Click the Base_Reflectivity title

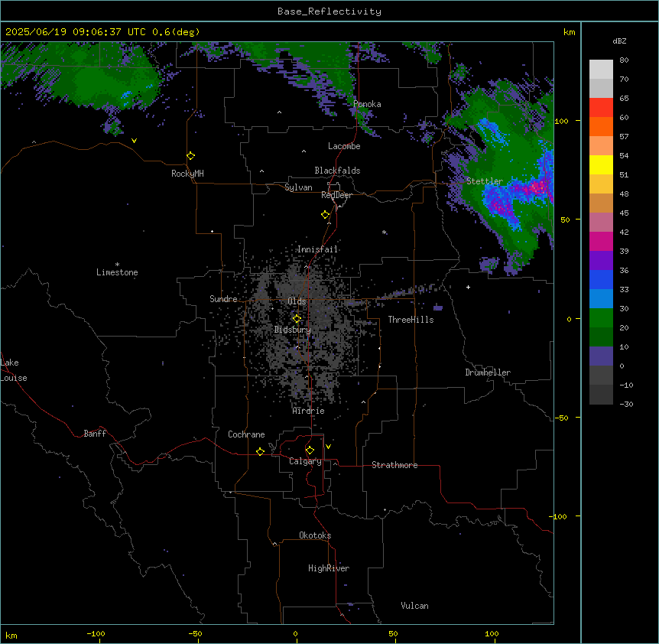[329, 11]
